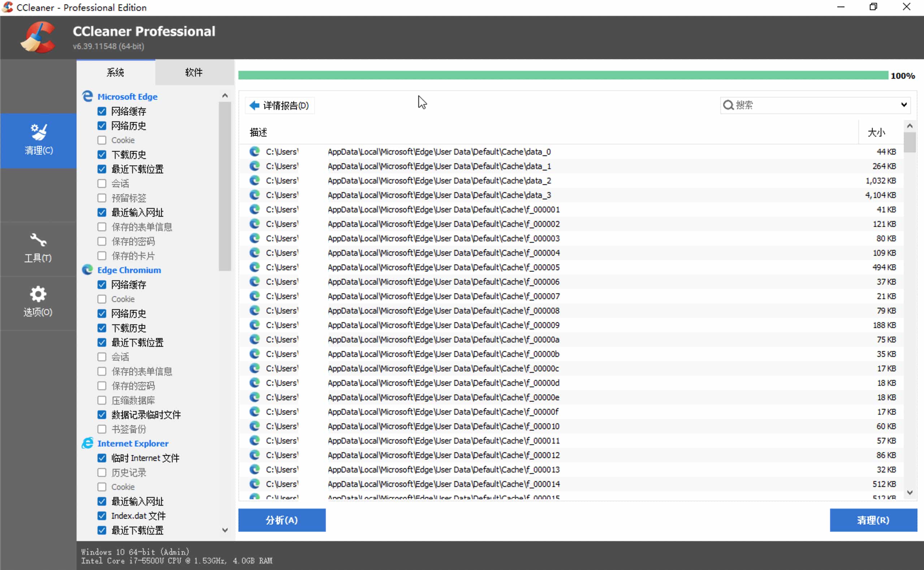This screenshot has width=924, height=570.
Task: Click the 分析(A) analyze button
Action: (282, 520)
